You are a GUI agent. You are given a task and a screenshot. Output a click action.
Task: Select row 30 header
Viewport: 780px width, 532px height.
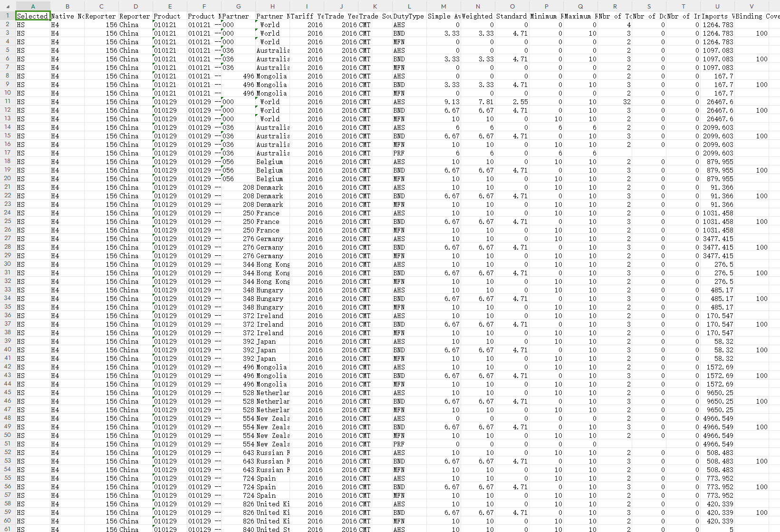tap(7, 264)
